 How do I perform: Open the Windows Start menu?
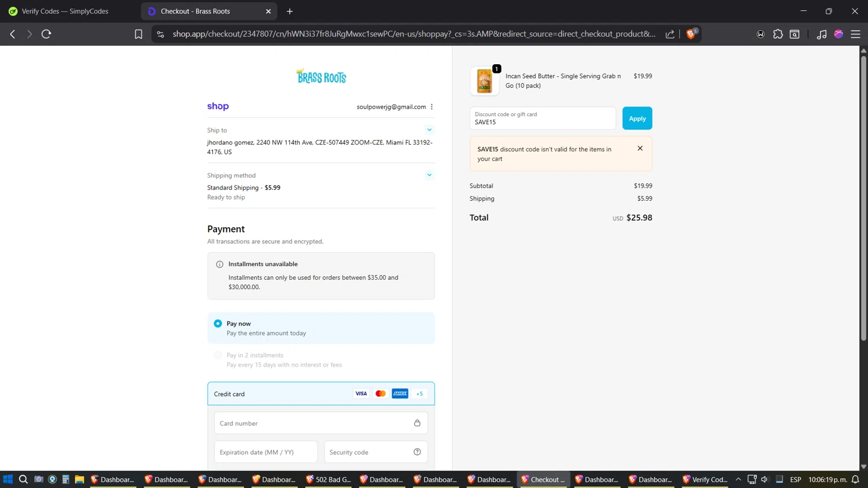click(x=8, y=479)
